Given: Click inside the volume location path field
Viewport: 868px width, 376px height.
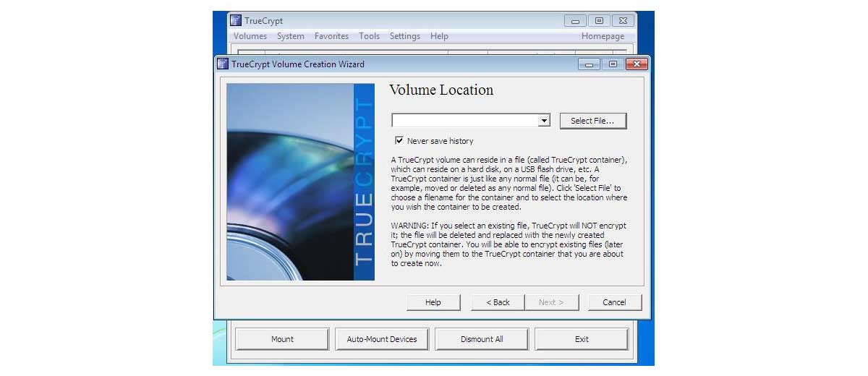Looking at the screenshot, I should [465, 121].
